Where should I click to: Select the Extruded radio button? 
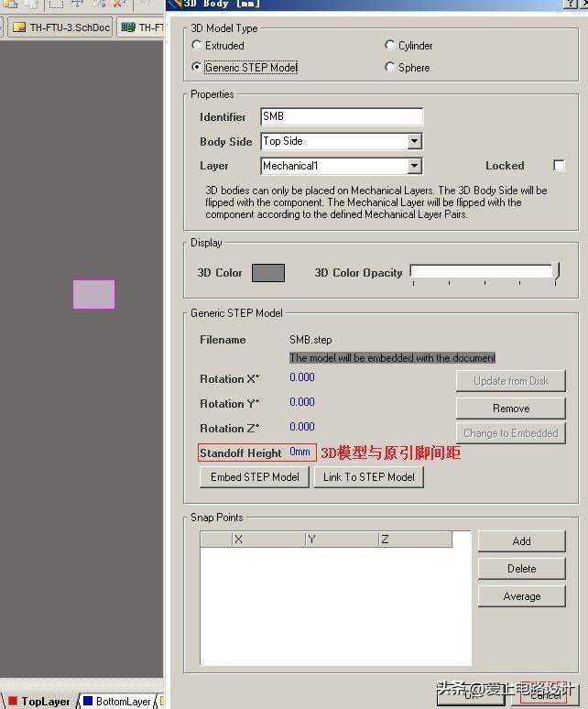pyautogui.click(x=197, y=45)
